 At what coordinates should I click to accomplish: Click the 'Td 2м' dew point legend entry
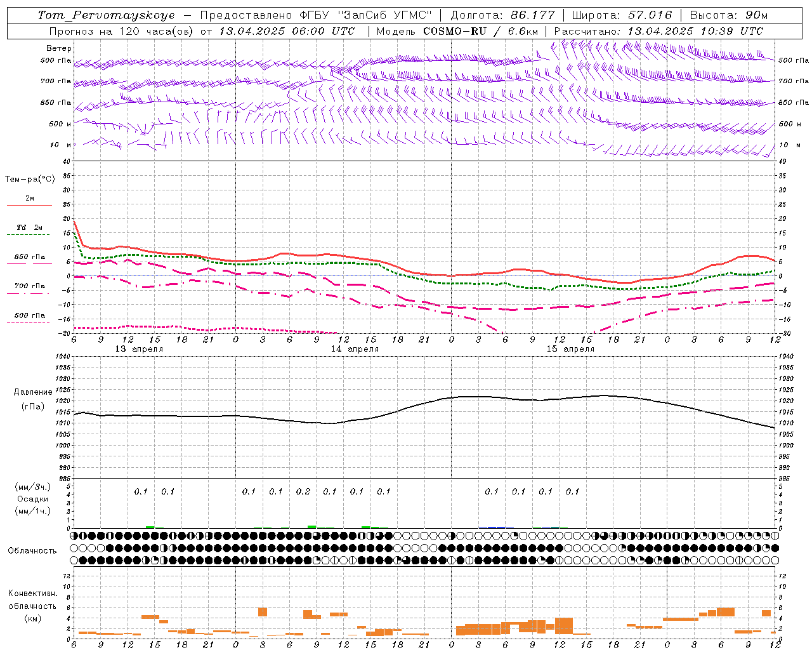(29, 227)
